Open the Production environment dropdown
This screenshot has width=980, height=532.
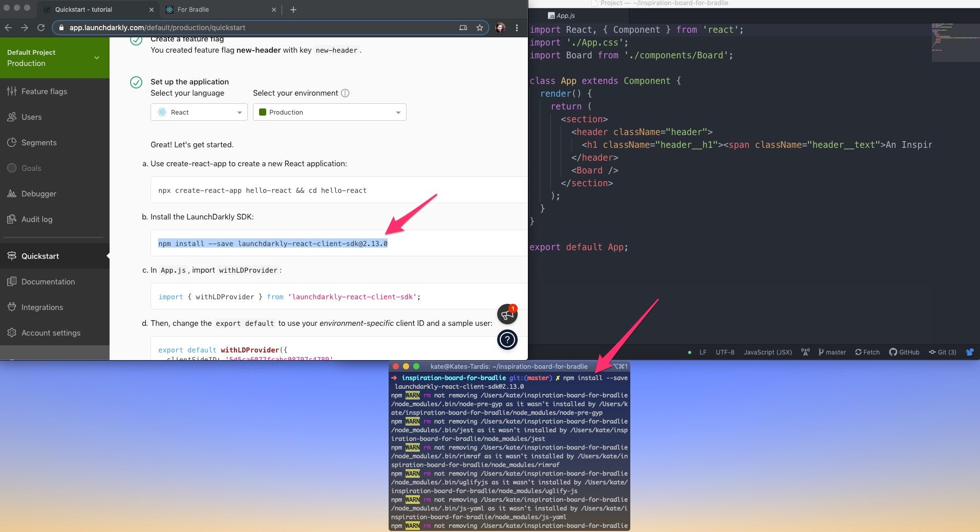(329, 112)
